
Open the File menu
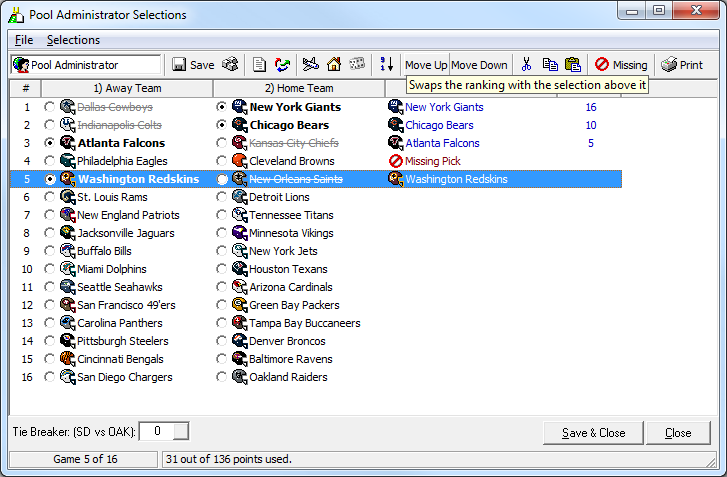click(x=24, y=40)
